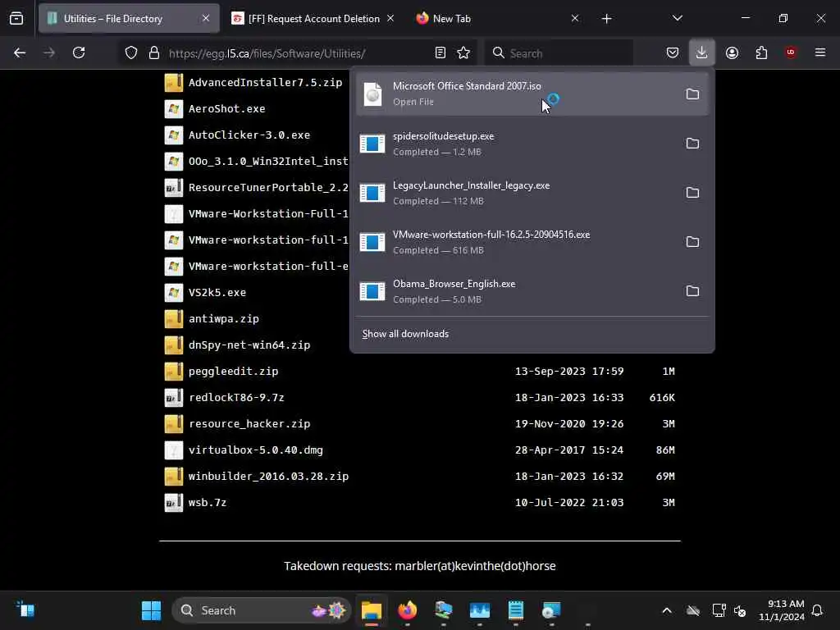The height and width of the screenshot is (630, 840).
Task: Open the tracking protection shield icon
Action: click(131, 53)
